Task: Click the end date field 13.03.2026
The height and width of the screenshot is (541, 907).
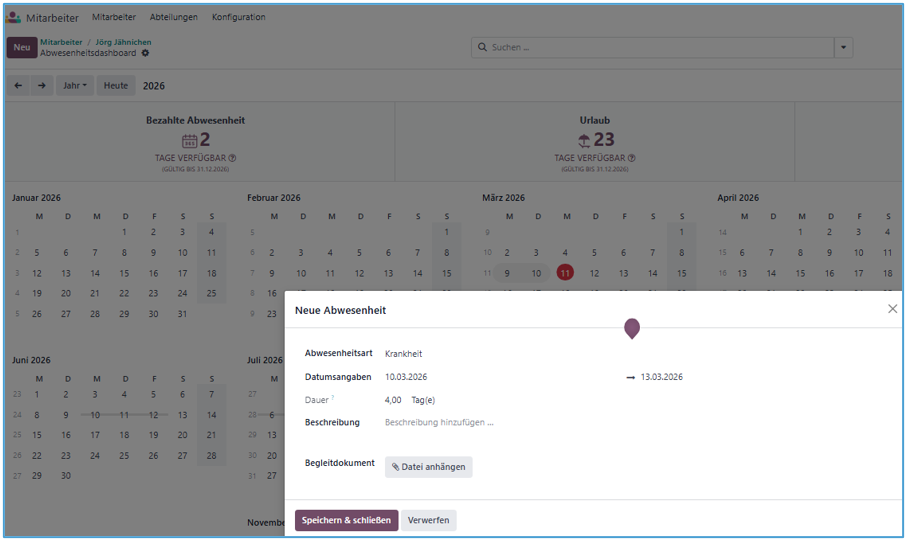Action: [x=661, y=377]
